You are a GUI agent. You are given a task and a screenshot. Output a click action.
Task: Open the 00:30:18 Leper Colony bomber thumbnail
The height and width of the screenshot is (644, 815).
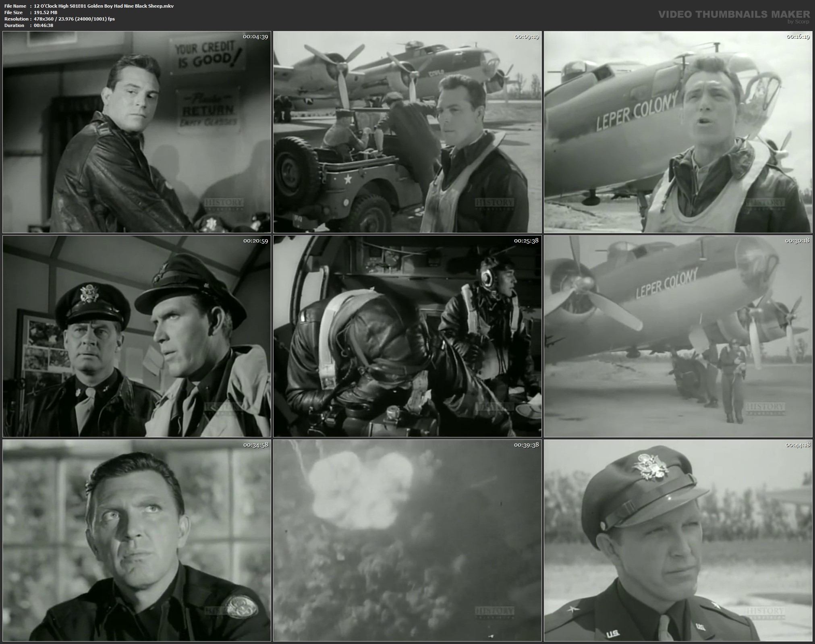(x=678, y=336)
